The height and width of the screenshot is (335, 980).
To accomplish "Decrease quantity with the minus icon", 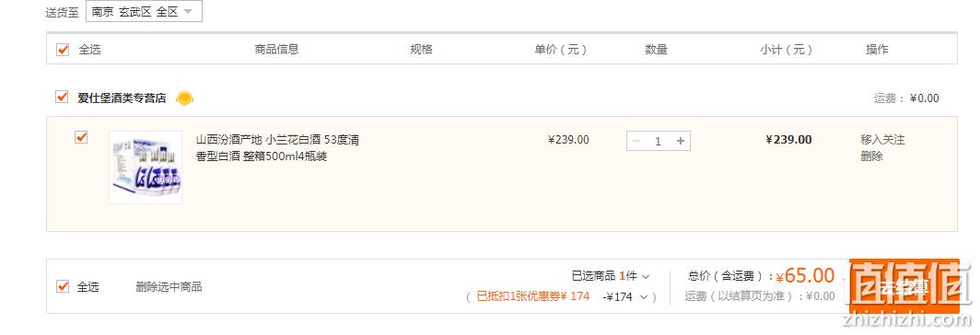I will click(x=636, y=141).
